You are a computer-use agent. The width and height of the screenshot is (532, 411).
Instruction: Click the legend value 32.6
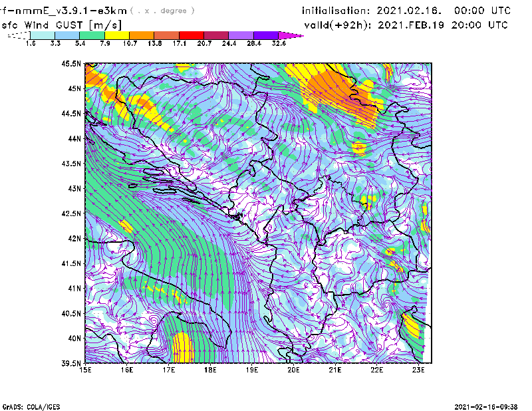[279, 43]
